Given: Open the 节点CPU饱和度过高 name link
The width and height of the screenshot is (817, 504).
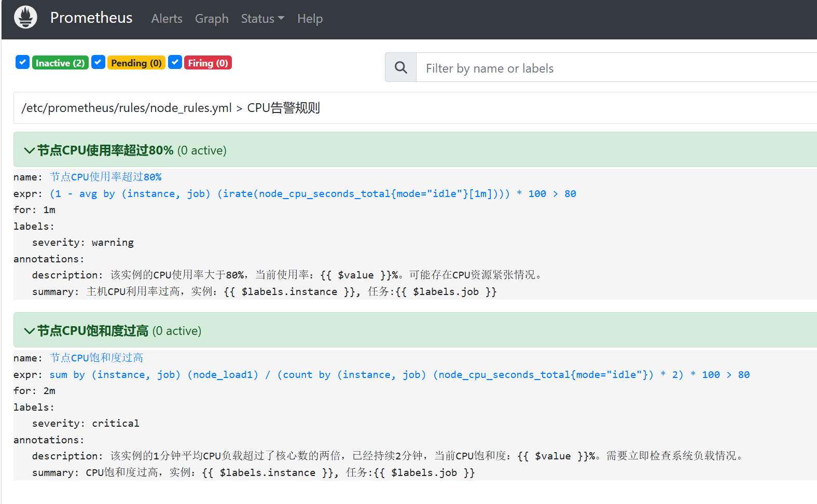Looking at the screenshot, I should (x=96, y=358).
